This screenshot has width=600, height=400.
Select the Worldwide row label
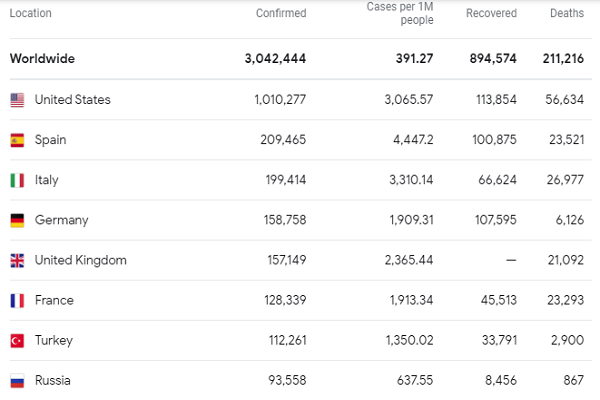(x=42, y=58)
